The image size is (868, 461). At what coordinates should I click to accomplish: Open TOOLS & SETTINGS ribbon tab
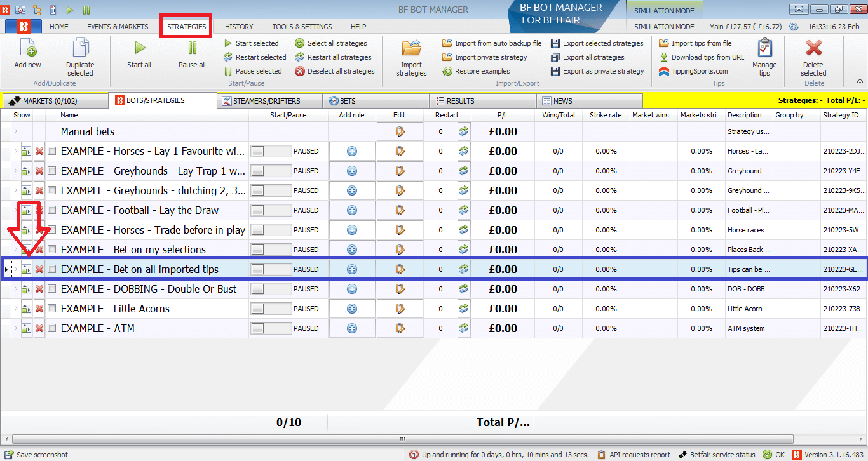302,27
